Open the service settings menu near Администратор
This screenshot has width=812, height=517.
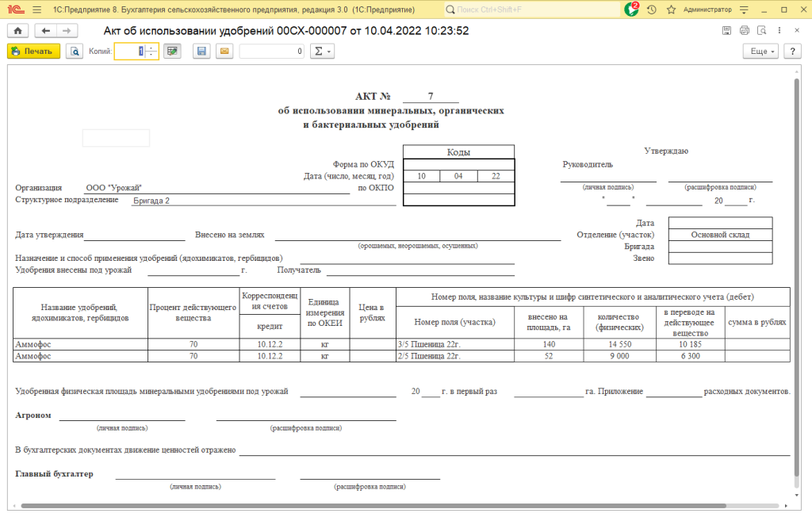(x=745, y=10)
